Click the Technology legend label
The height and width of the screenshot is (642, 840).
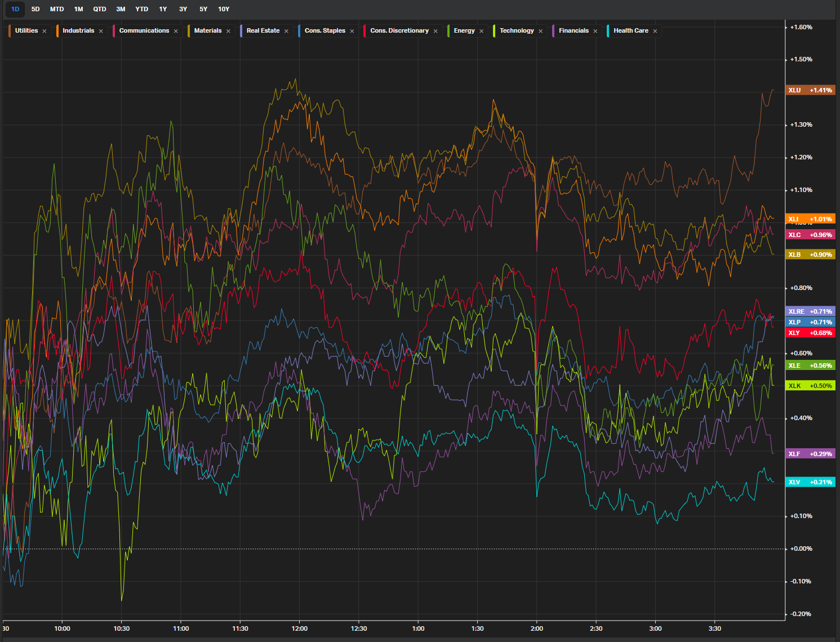(516, 30)
